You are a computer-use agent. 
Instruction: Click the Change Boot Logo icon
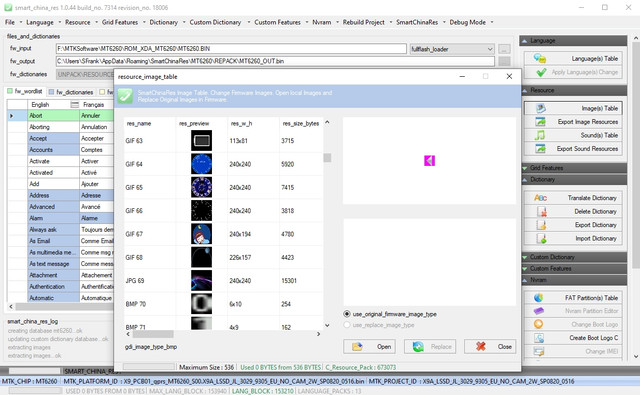[538, 324]
